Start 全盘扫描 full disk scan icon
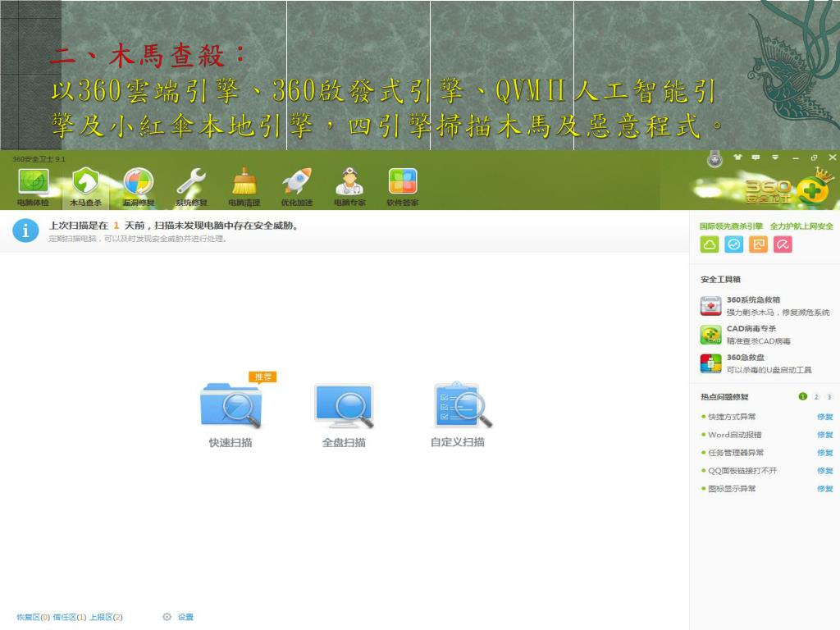The height and width of the screenshot is (630, 840). tap(344, 406)
